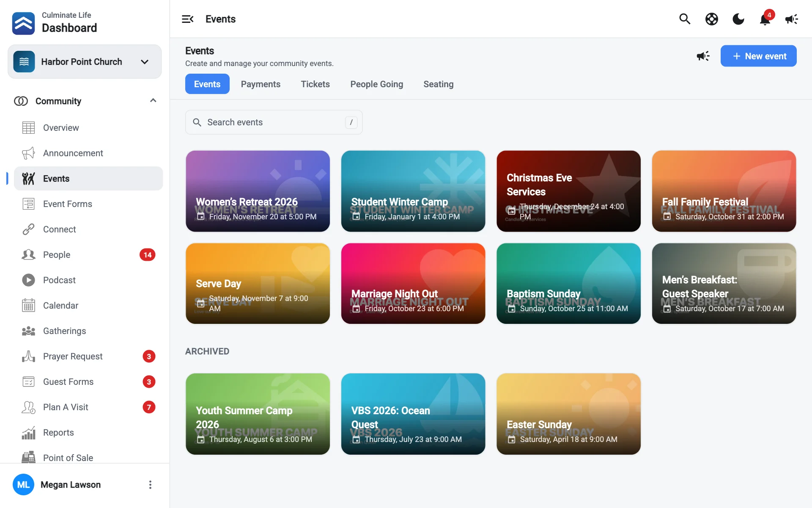This screenshot has width=812, height=508.
Task: Open archived Youth Summer Camp 2026
Action: tap(258, 414)
